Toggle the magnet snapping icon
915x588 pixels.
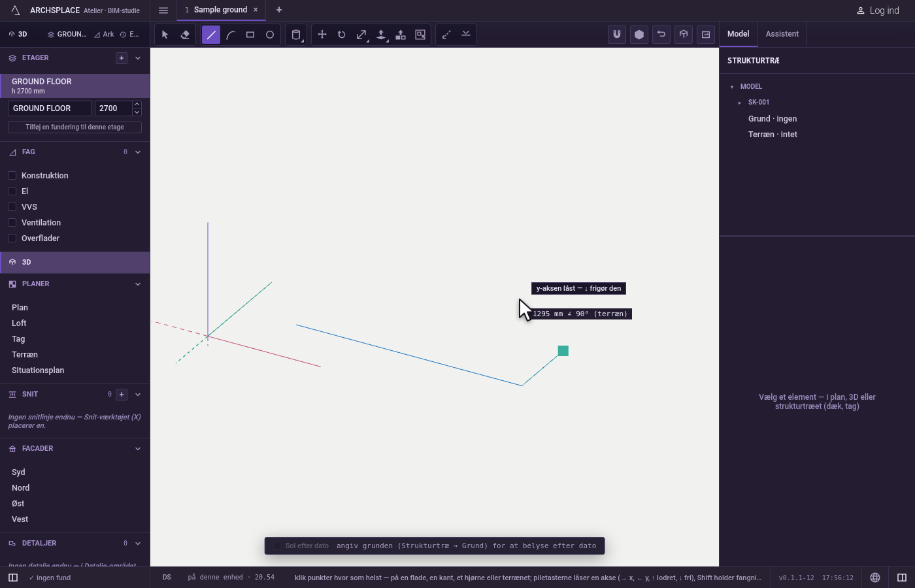tap(617, 35)
